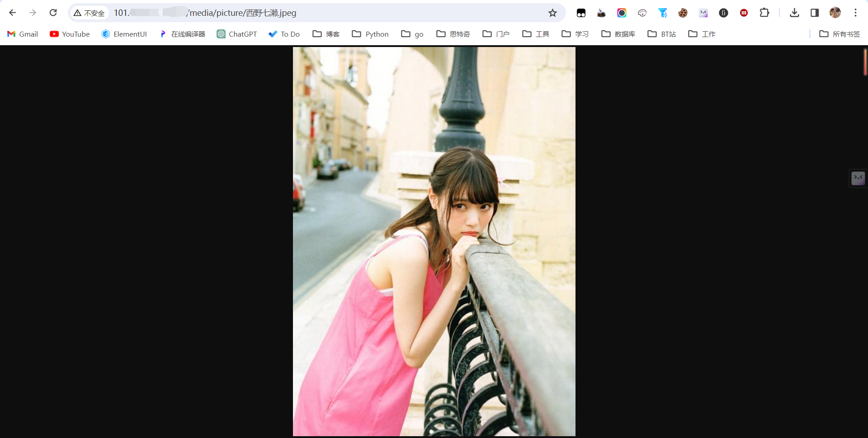Image resolution: width=868 pixels, height=438 pixels.
Task: Open the Extensions puzzle icon
Action: click(764, 13)
